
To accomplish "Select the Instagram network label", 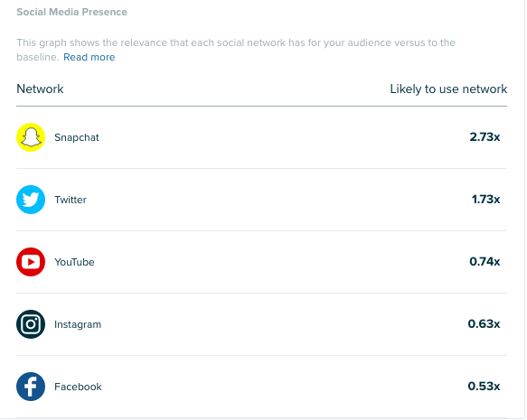I will [78, 324].
